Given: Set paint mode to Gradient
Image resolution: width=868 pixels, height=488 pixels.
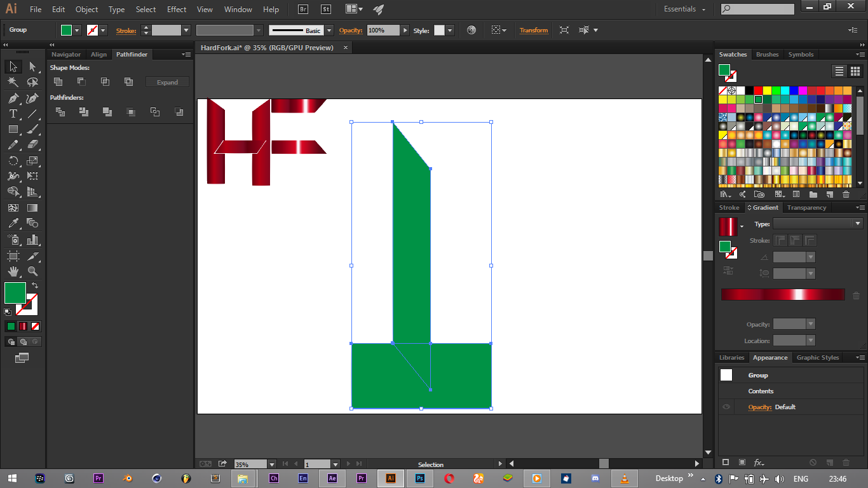Looking at the screenshot, I should (23, 326).
